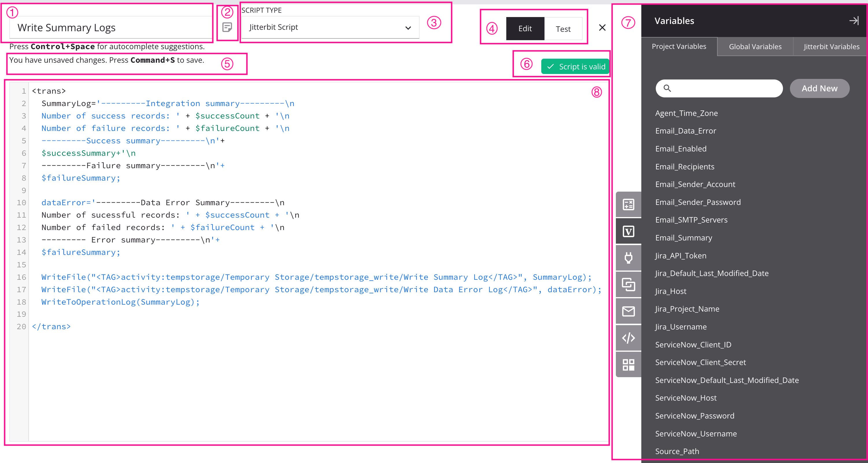Select the Scripts icon in sidebar
Image resolution: width=868 pixels, height=463 pixels.
tap(629, 337)
